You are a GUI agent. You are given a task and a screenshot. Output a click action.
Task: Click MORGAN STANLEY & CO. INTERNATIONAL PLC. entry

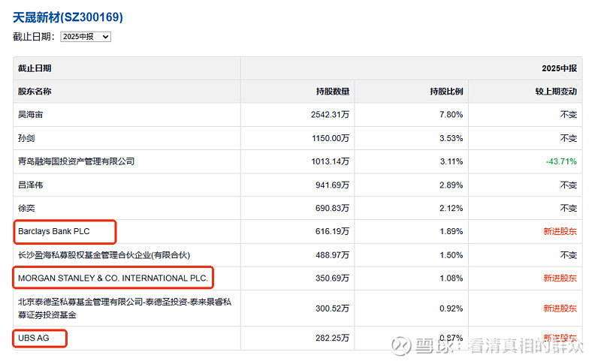pyautogui.click(x=113, y=278)
